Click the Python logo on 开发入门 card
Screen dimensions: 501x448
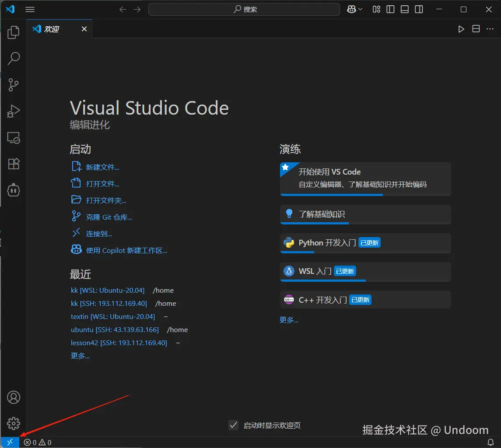289,243
